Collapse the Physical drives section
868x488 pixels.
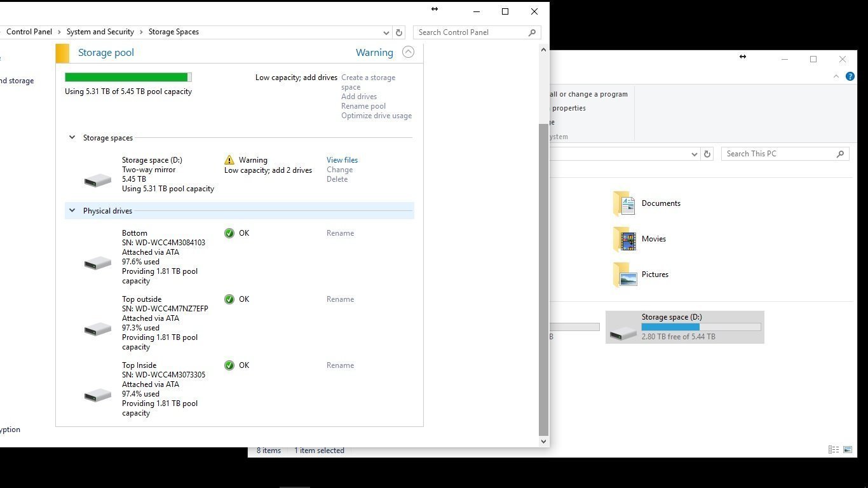click(x=72, y=210)
